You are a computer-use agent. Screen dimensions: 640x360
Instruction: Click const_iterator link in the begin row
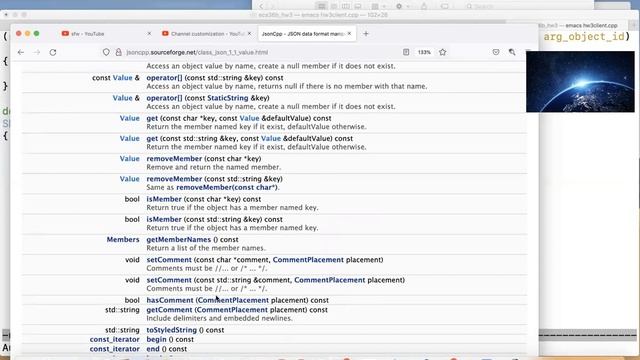click(115, 340)
